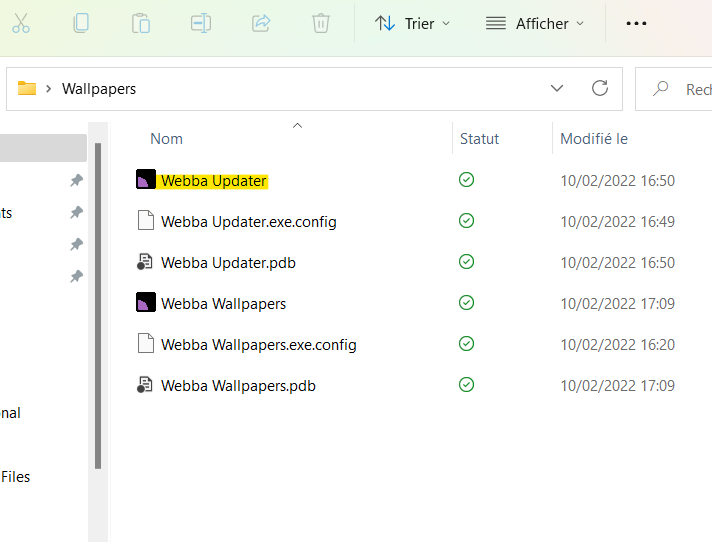Click the Copy icon in toolbar
The image size is (712, 542).
(x=81, y=23)
